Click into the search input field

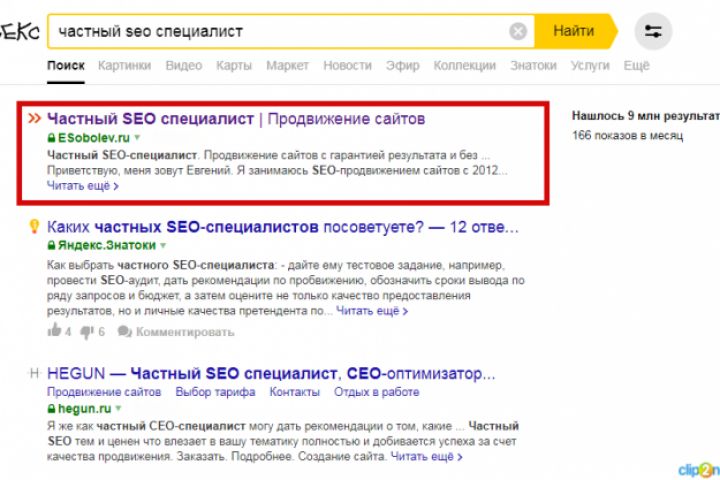point(280,31)
